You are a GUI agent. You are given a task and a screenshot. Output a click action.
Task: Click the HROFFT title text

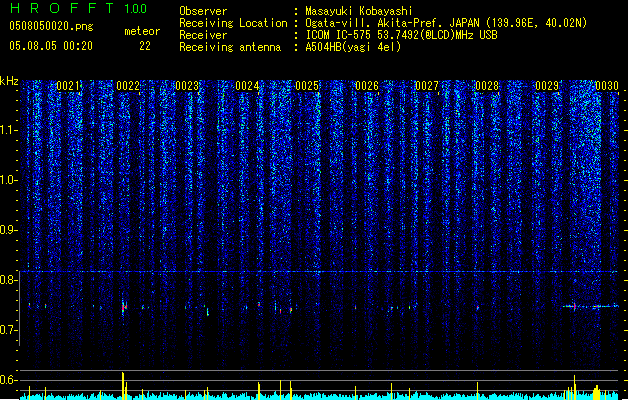62,8
